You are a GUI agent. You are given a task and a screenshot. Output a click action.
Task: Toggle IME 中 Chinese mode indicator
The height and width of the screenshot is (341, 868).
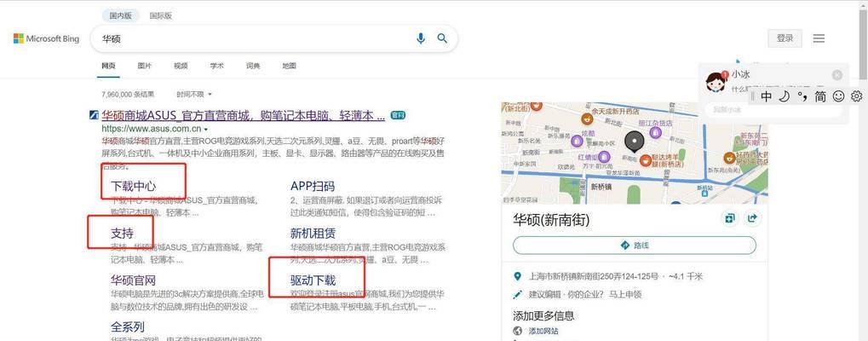pyautogui.click(x=766, y=96)
